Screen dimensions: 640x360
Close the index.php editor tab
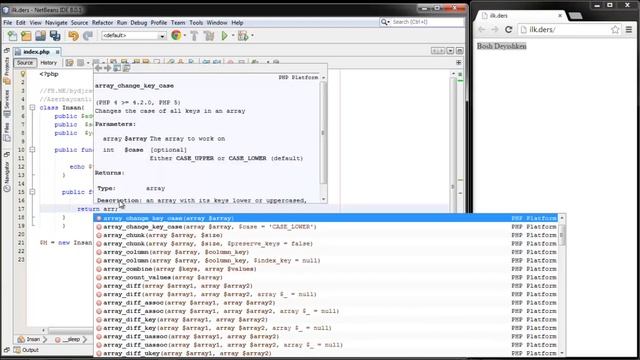tap(58, 52)
